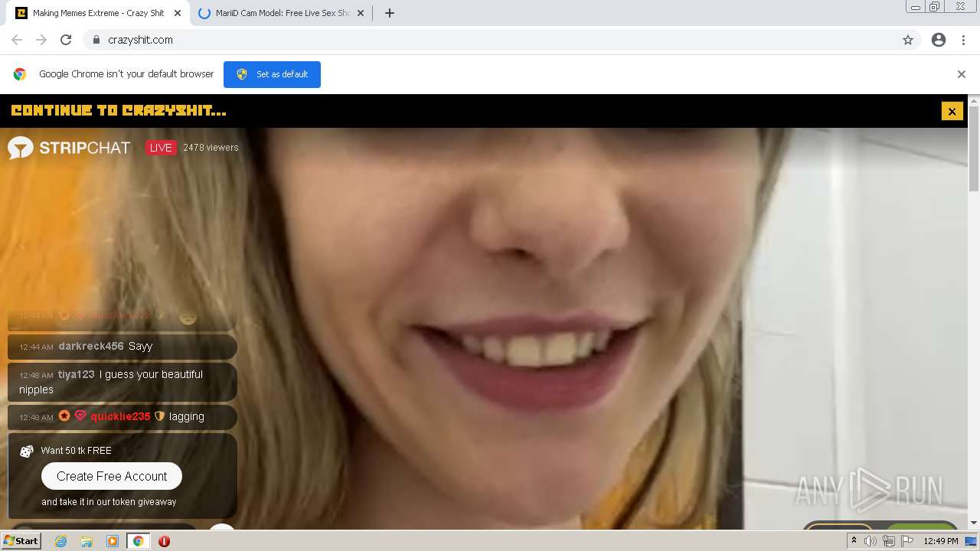View site security lock information
Screen dimensions: 980x551
96,40
